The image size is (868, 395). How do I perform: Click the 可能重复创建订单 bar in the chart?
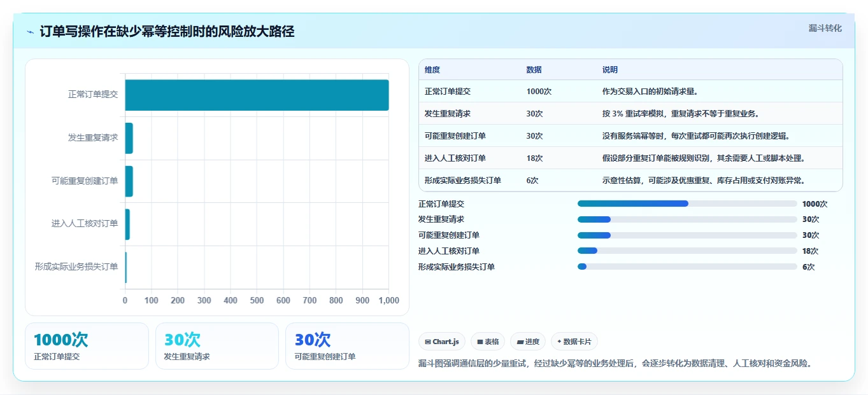coord(129,181)
